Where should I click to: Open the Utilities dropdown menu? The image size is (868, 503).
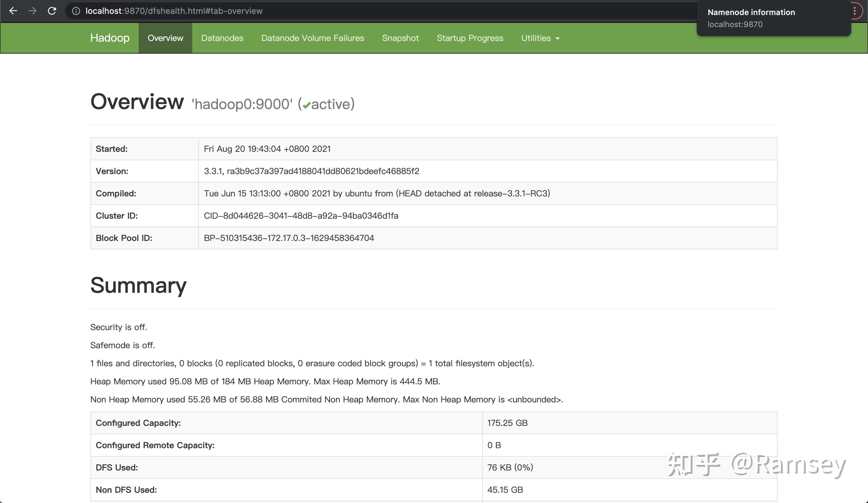(539, 38)
